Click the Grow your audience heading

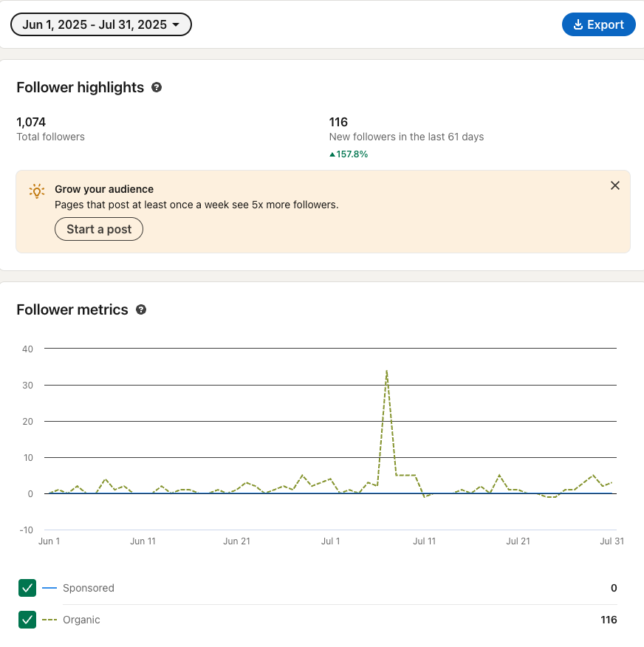104,189
